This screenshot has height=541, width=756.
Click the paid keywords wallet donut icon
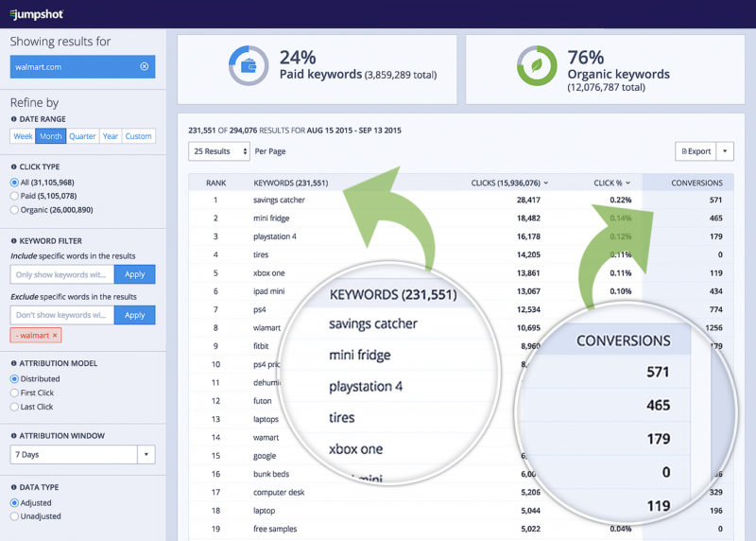(249, 65)
